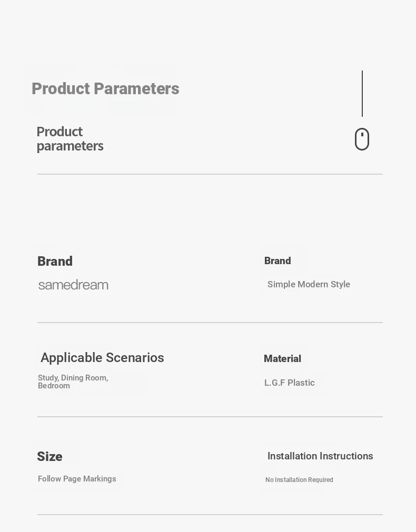Click the Product parameters subheading
The image size is (416, 532).
click(x=70, y=139)
